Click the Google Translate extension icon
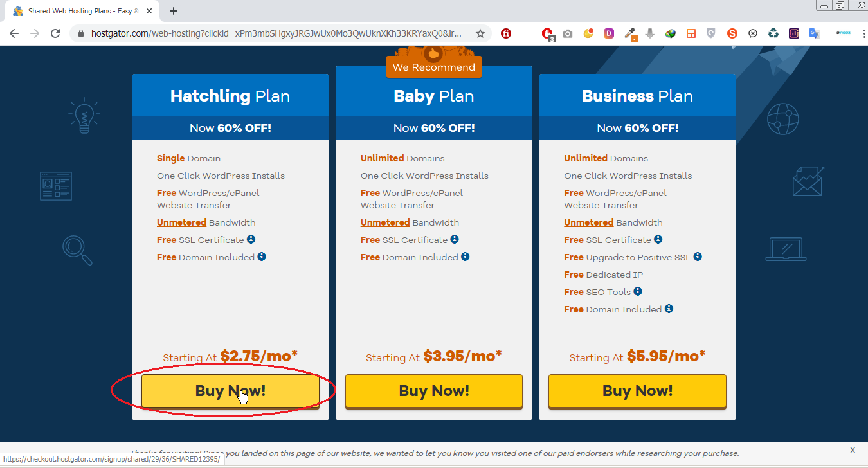The image size is (868, 468). [814, 33]
